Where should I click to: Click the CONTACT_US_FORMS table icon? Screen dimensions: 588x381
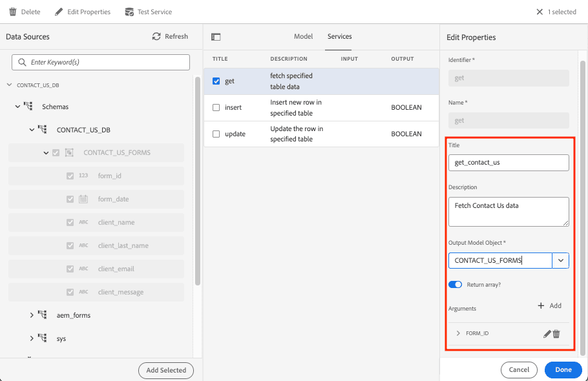69,152
